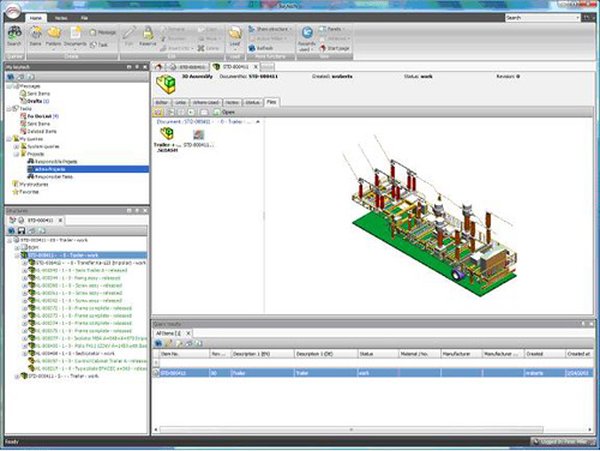
Task: Click the Delete ribbon button
Action: coord(209,48)
